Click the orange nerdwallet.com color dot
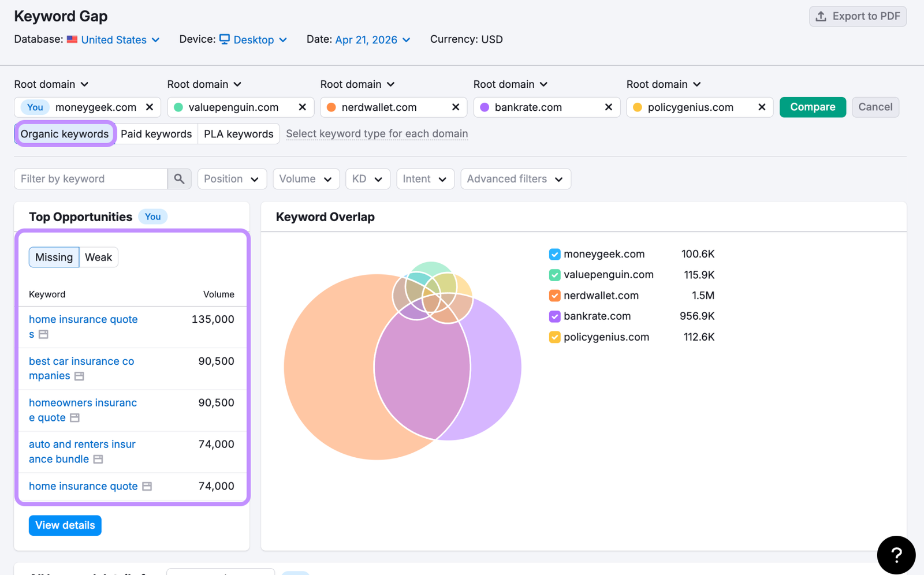Viewport: 924px width, 575px height. [331, 107]
